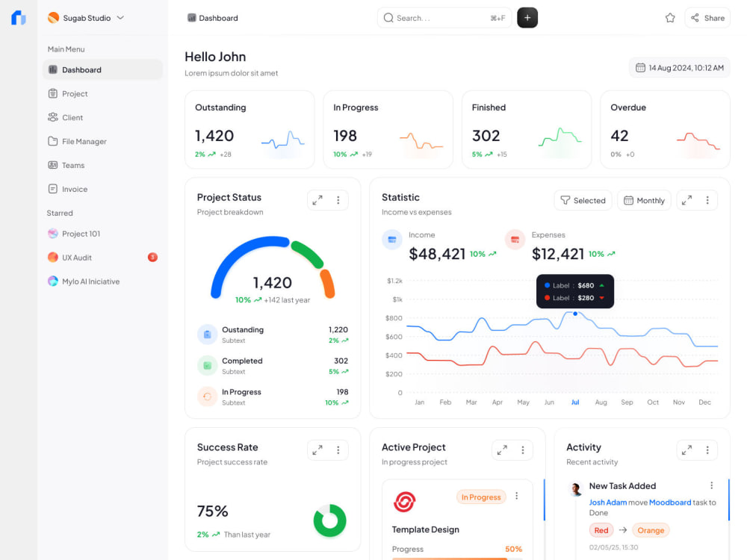Screen dimensions: 747x560
Task: Open the Moodboard link
Action: coord(670,503)
